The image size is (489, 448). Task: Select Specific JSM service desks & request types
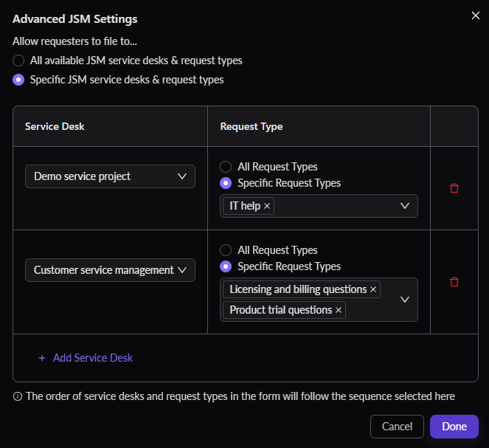(18, 80)
